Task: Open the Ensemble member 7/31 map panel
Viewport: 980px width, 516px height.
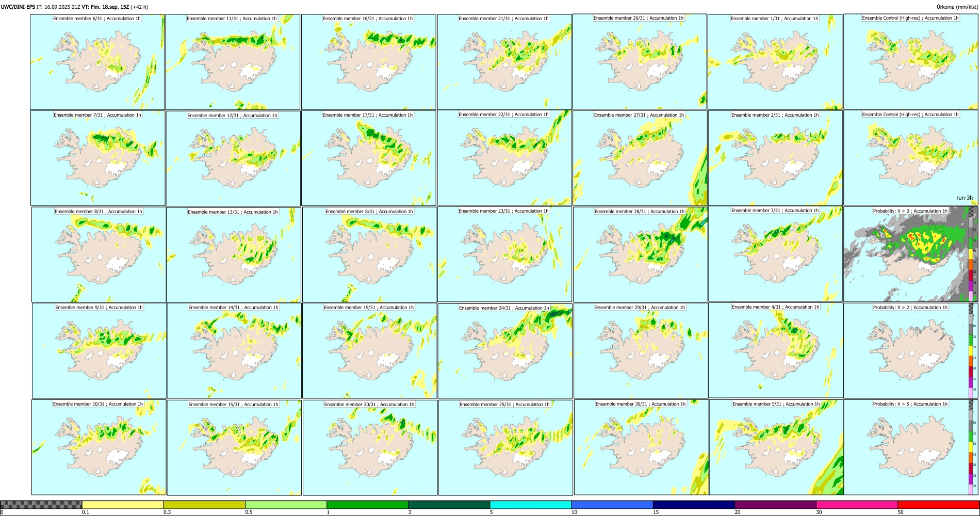Action: [x=97, y=158]
